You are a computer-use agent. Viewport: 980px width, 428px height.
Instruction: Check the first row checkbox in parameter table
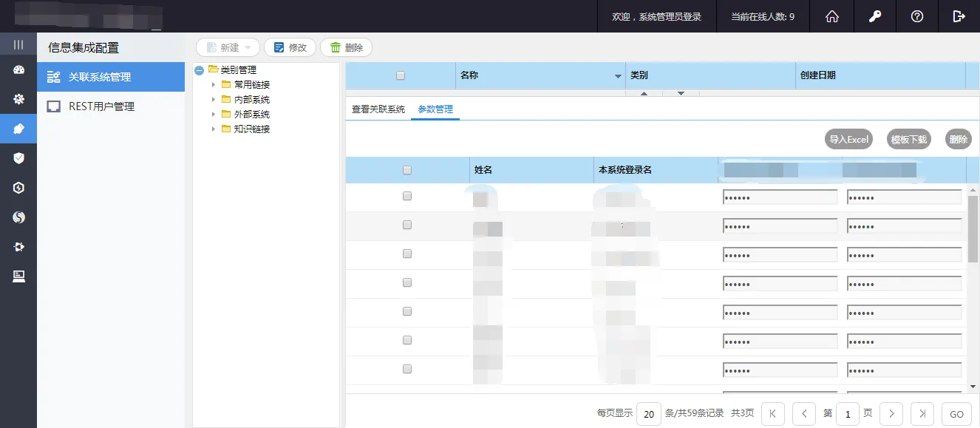[x=407, y=197]
